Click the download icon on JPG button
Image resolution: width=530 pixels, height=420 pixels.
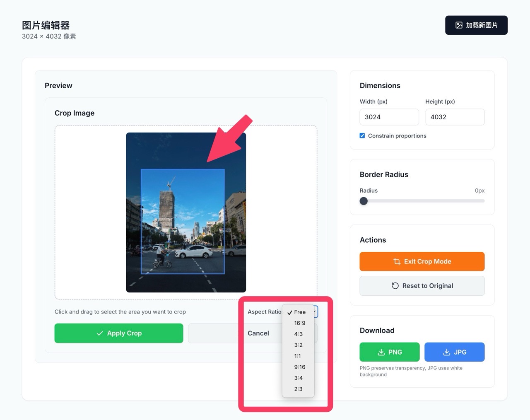point(446,352)
